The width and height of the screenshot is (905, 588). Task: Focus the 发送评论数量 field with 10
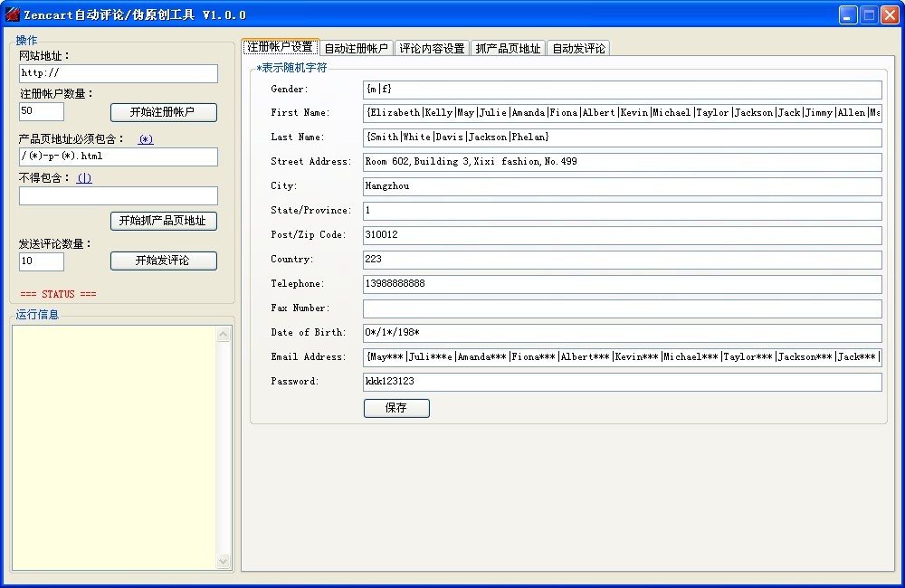42,261
